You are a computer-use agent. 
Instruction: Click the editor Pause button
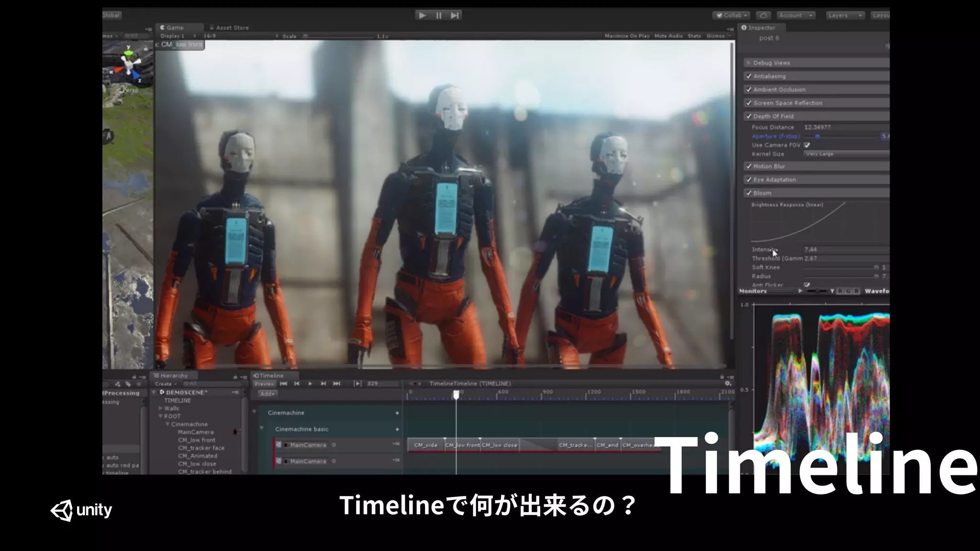(x=439, y=15)
